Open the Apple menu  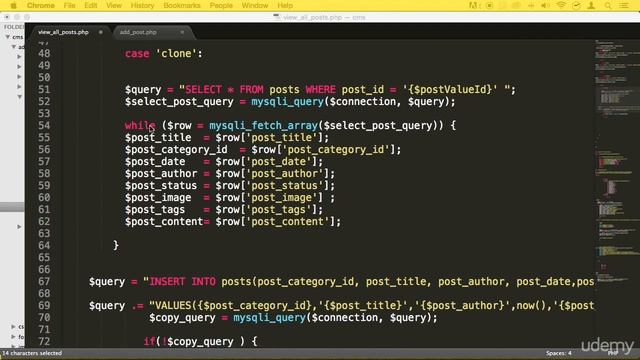click(x=13, y=5)
